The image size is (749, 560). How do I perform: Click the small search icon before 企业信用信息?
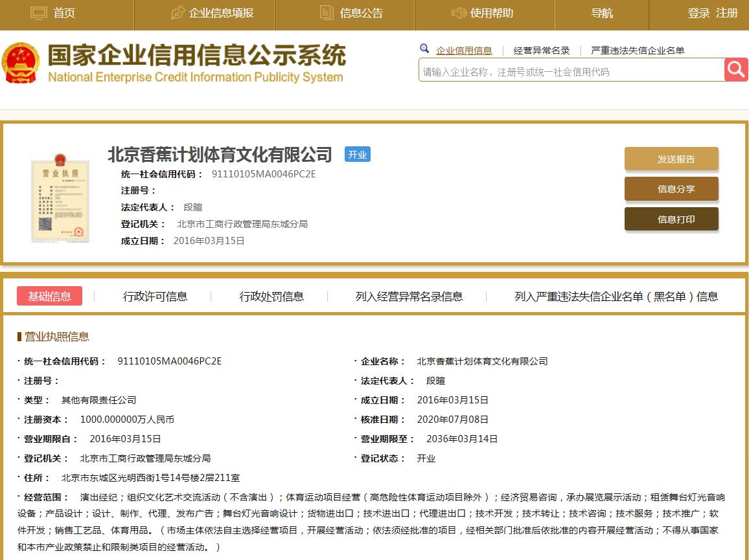tap(424, 48)
